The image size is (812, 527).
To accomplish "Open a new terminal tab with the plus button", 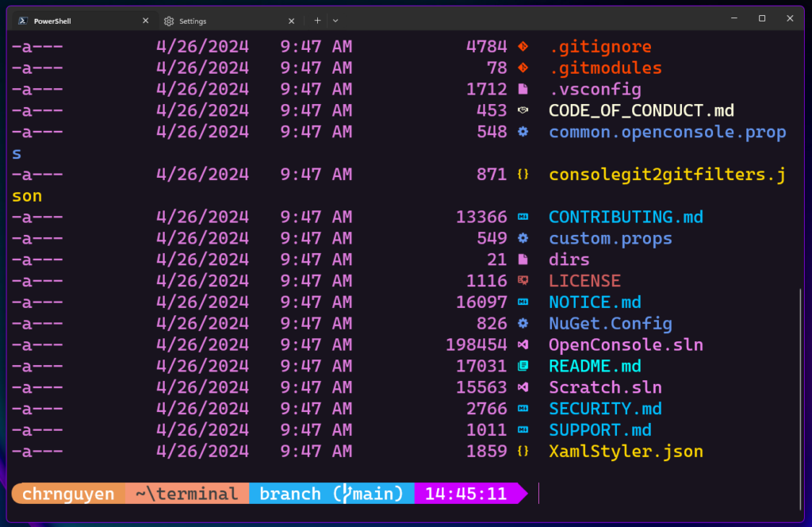I will point(316,20).
